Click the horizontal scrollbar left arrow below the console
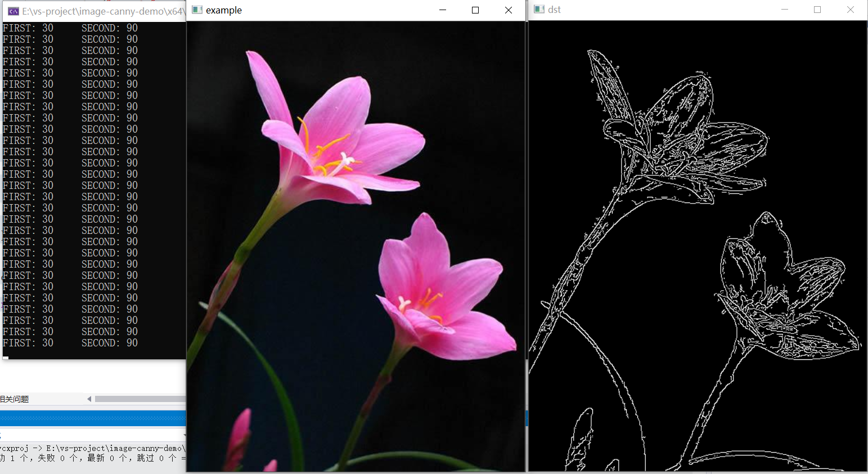 89,399
